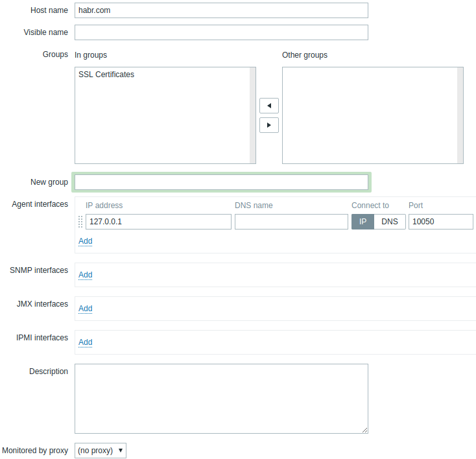476x459 pixels.
Task: Click Add for IPMI interfaces
Action: coord(86,342)
